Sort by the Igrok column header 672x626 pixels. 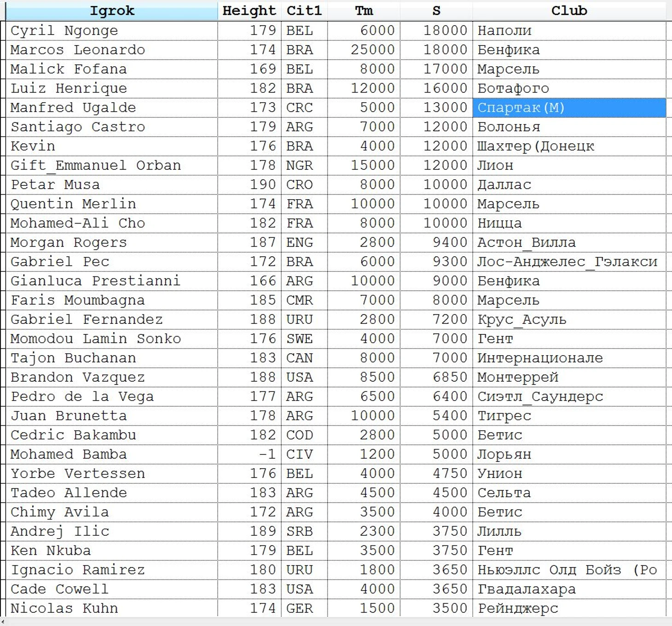click(x=111, y=11)
